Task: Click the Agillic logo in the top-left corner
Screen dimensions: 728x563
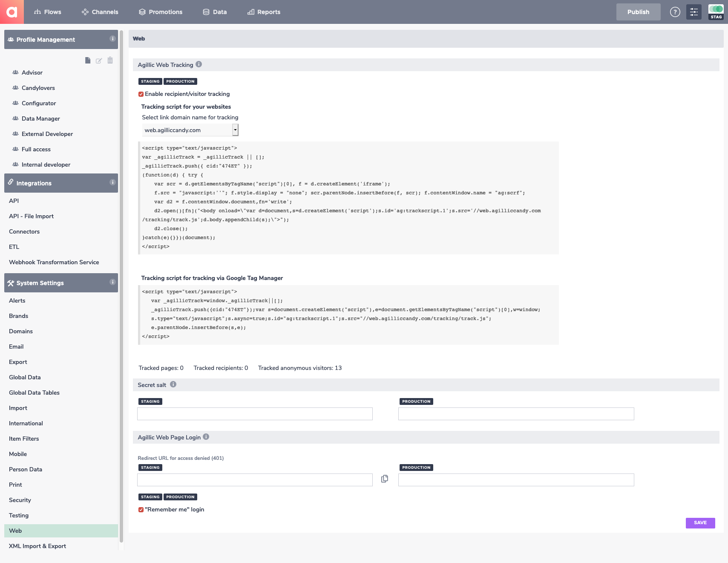Action: [x=12, y=12]
